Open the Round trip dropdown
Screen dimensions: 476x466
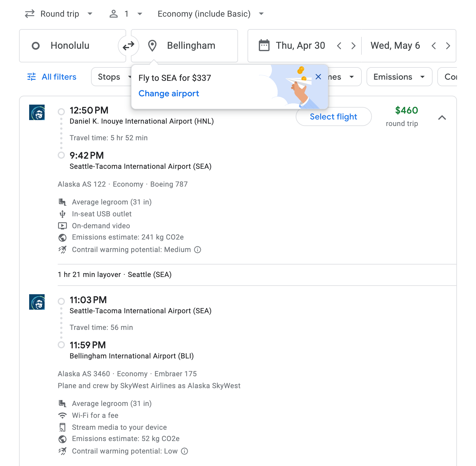[x=59, y=13]
